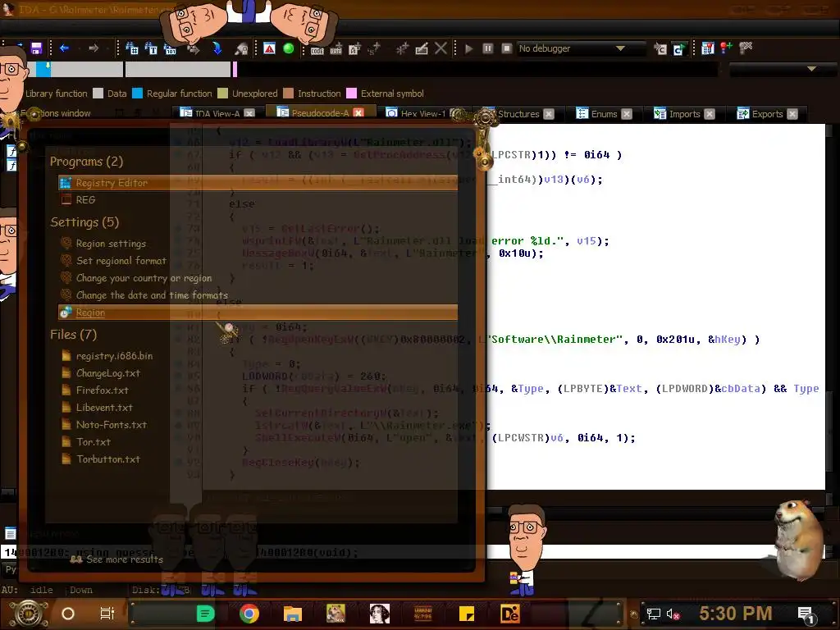Terminate the process with the stop button
The image size is (840, 630).
(x=507, y=48)
